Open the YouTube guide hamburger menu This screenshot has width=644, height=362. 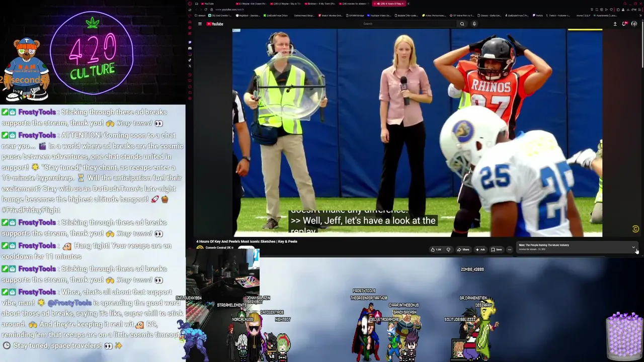[x=200, y=24]
